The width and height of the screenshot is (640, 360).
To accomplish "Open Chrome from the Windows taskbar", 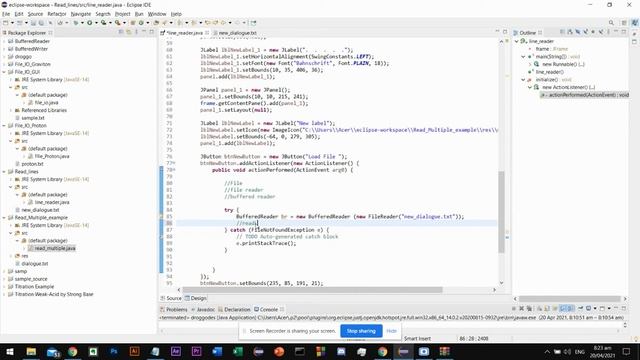I will pos(73,351).
